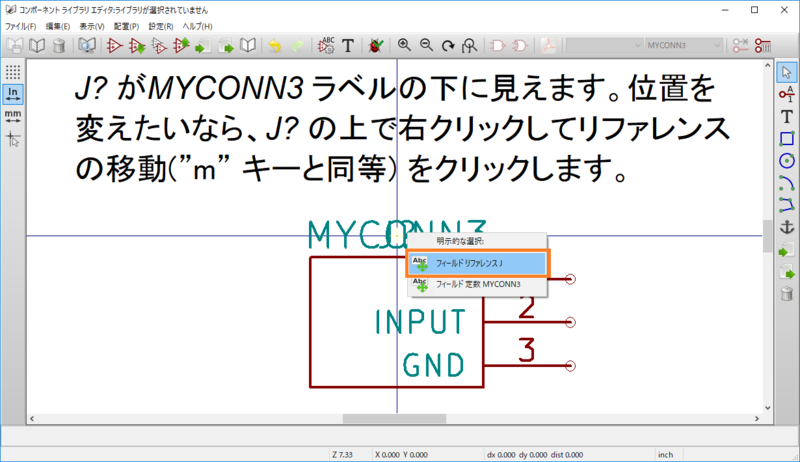Click the save library to disk icon
This screenshot has height=462, width=800.
15,46
